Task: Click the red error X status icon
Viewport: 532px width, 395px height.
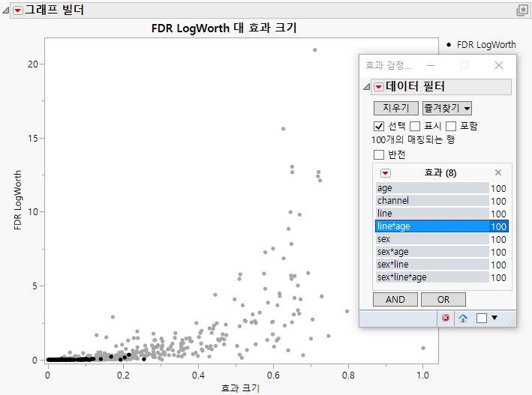Action: point(446,318)
